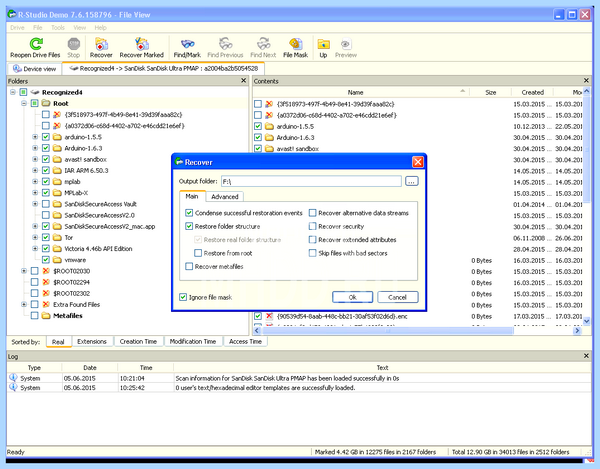This screenshot has height=469, width=600.
Task: Click Ok in the Recover dialog
Action: pyautogui.click(x=352, y=297)
